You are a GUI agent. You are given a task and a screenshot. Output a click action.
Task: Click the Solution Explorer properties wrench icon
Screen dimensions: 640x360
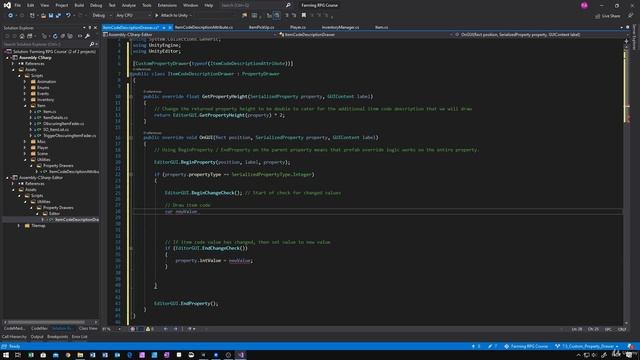point(87,36)
